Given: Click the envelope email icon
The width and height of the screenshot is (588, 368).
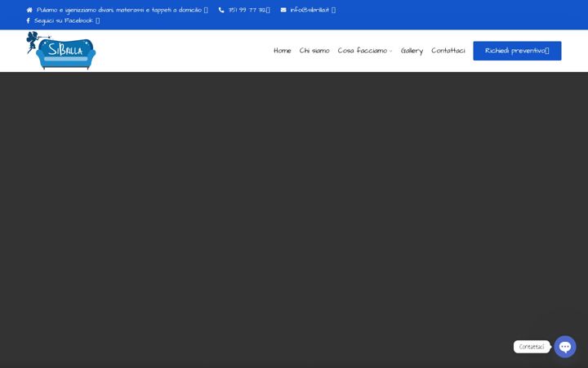Looking at the screenshot, I should [283, 10].
